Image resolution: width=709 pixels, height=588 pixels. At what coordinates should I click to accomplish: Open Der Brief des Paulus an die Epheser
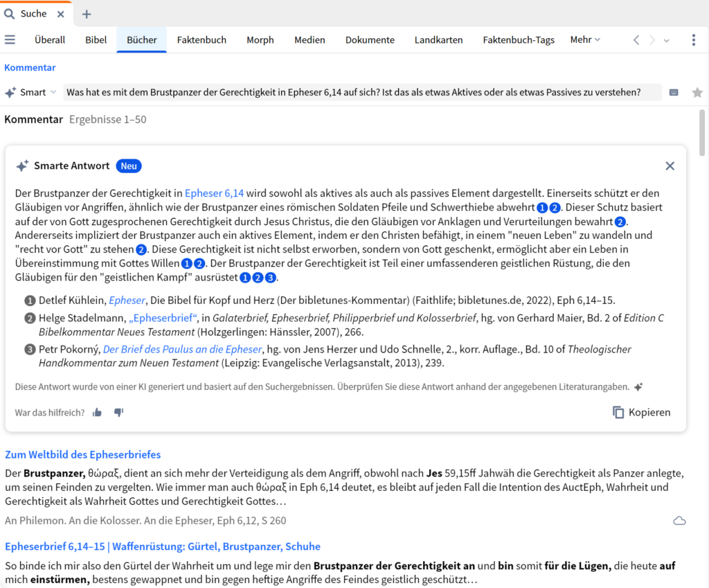pos(182,349)
